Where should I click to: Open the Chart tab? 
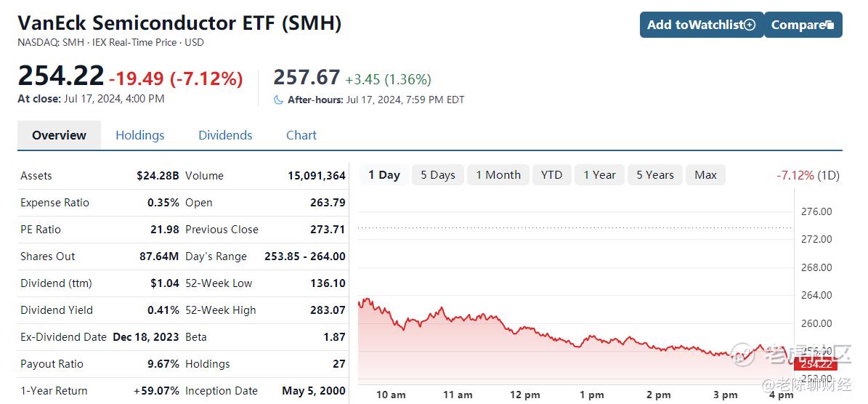coord(301,135)
